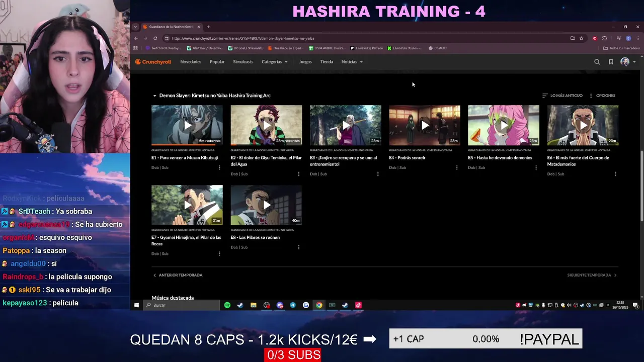Select the Guardianes de la Noche browser tab
This screenshot has width=644, height=362.
coord(171,27)
